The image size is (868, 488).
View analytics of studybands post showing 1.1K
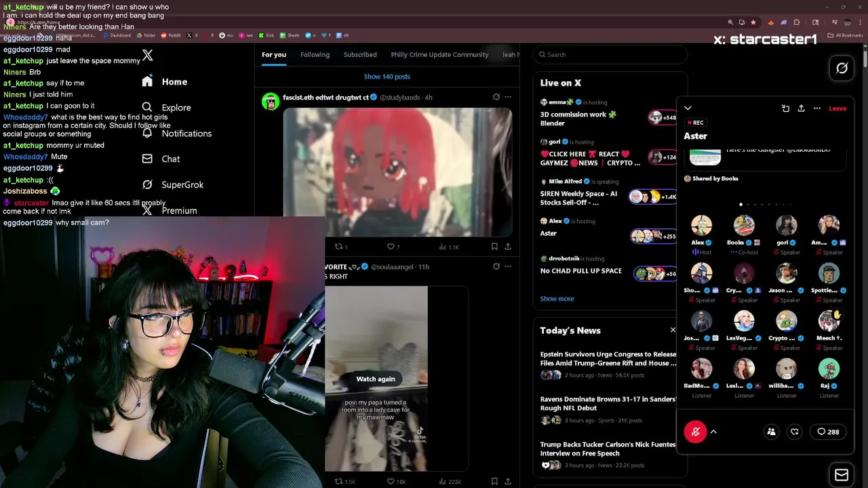pos(448,247)
